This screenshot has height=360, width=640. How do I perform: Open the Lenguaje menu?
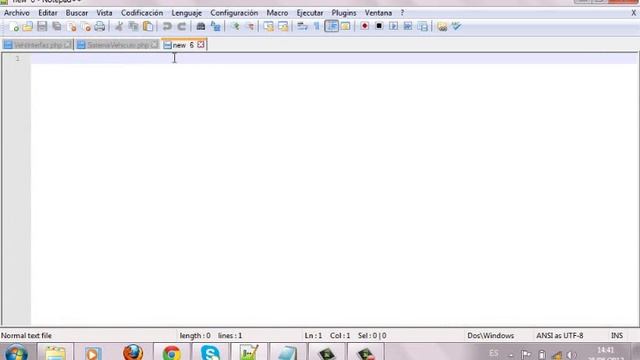187,13
